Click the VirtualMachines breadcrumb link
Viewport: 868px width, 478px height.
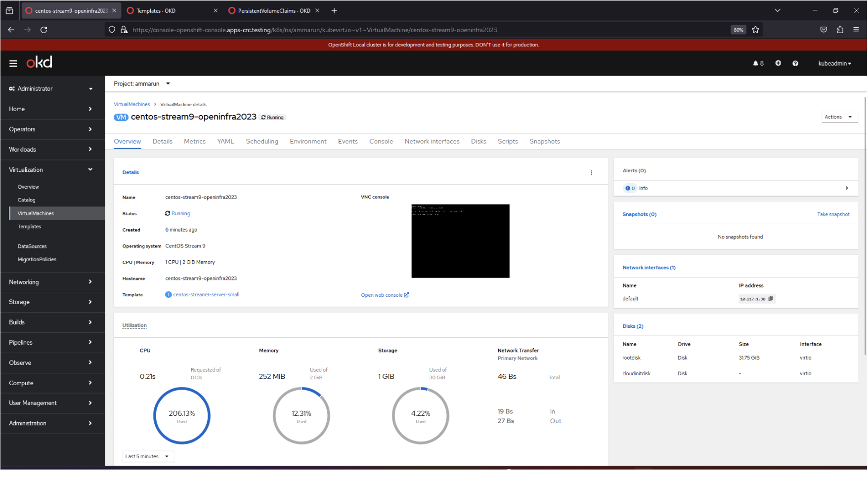click(x=132, y=105)
